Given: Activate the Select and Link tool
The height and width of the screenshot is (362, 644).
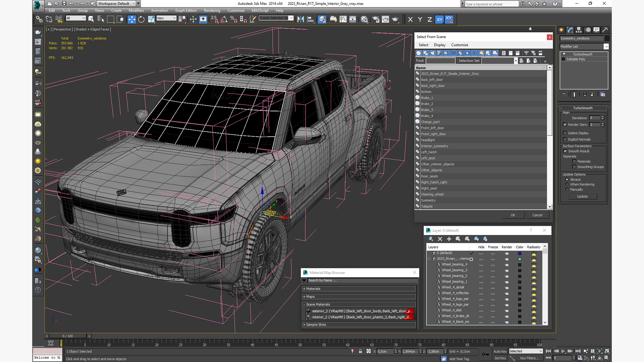Looking at the screenshot, I should pos(39,19).
